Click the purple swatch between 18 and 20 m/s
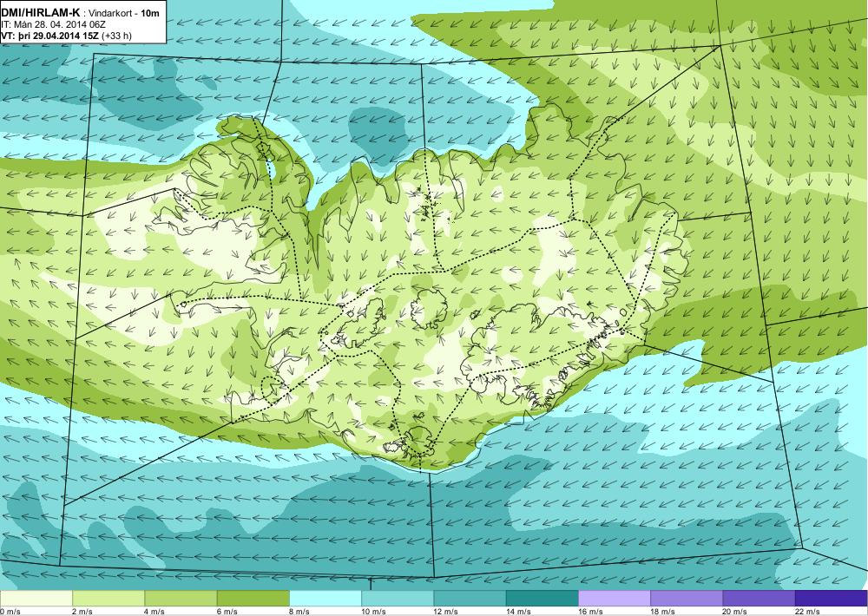Image resolution: width=868 pixels, height=616 pixels. point(687,599)
